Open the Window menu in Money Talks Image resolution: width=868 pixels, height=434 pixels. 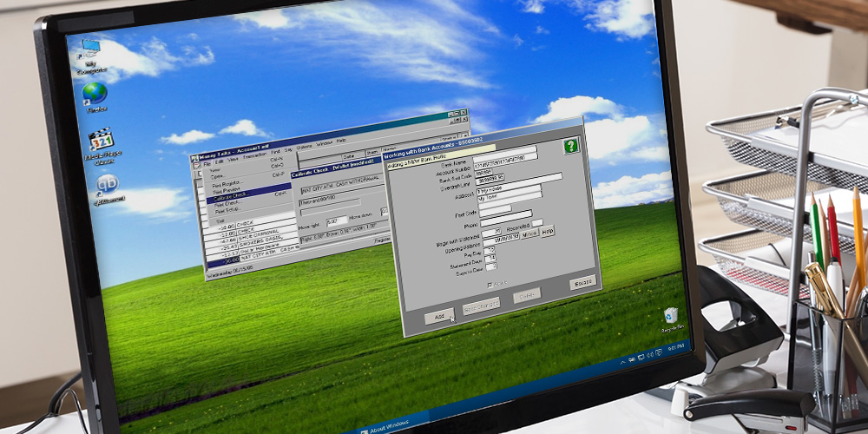click(324, 143)
